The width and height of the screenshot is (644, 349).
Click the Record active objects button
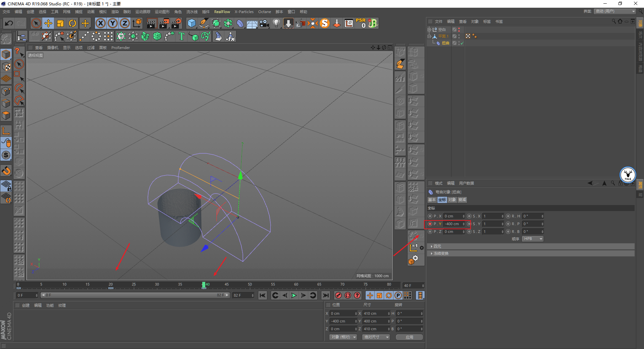338,295
